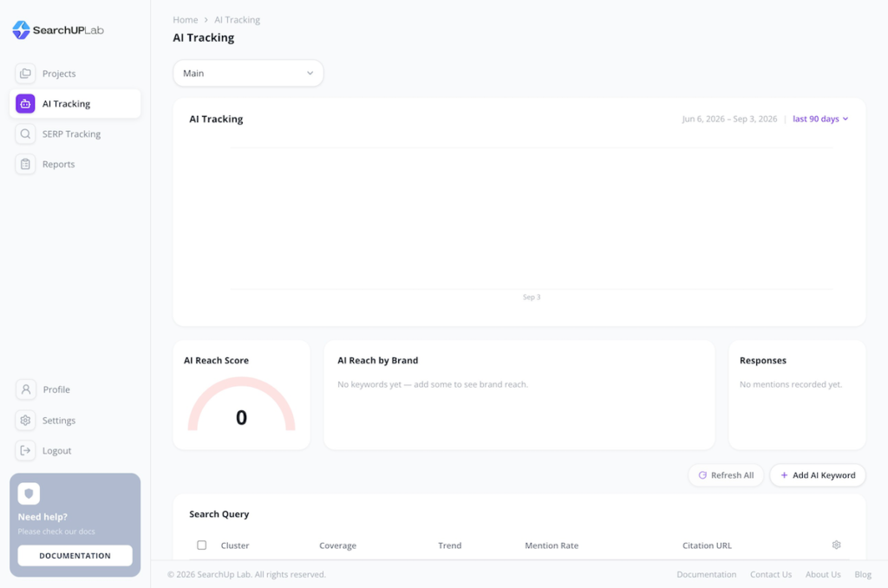Click the Settings gear icon in sidebar
The width and height of the screenshot is (888, 588).
click(25, 421)
